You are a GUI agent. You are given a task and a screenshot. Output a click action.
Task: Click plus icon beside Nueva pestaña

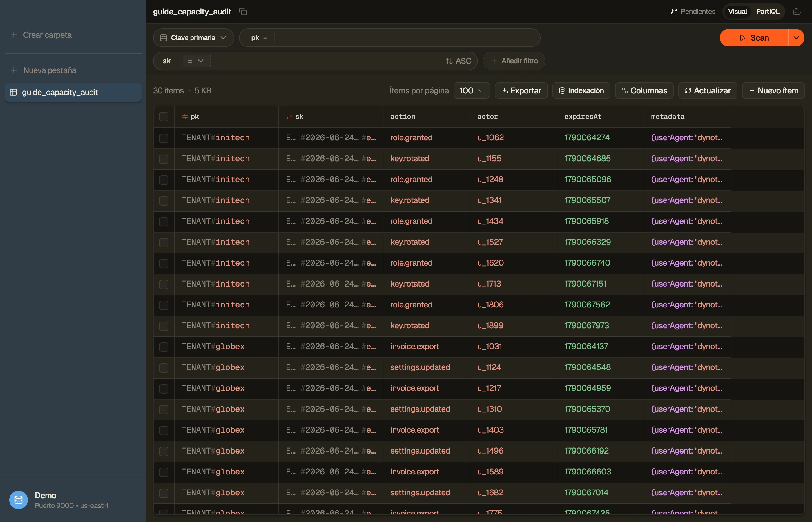[x=14, y=70]
